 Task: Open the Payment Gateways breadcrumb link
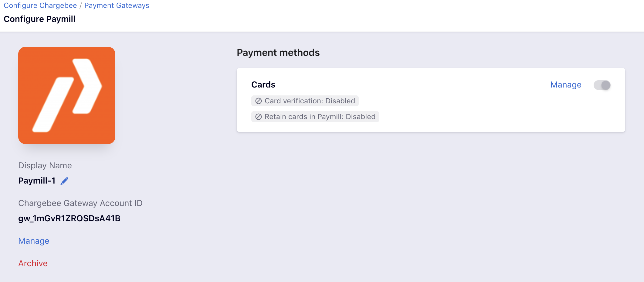coord(117,5)
